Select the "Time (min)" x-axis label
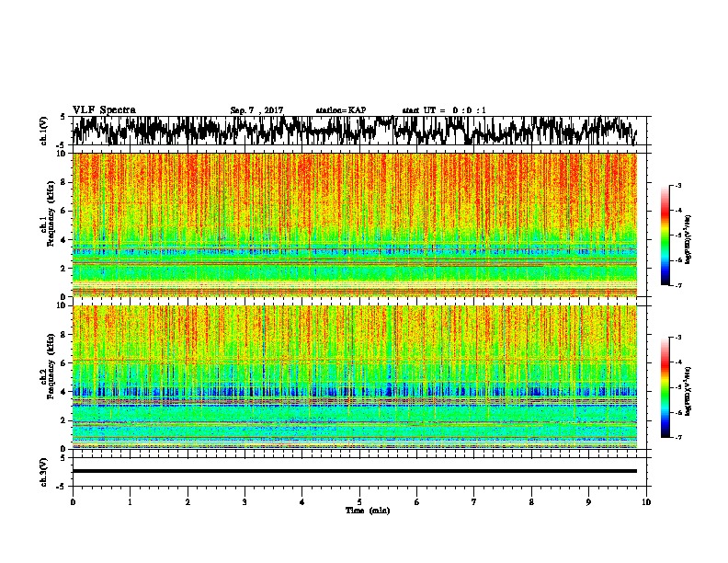The height and width of the screenshot is (563, 728). pyautogui.click(x=368, y=511)
